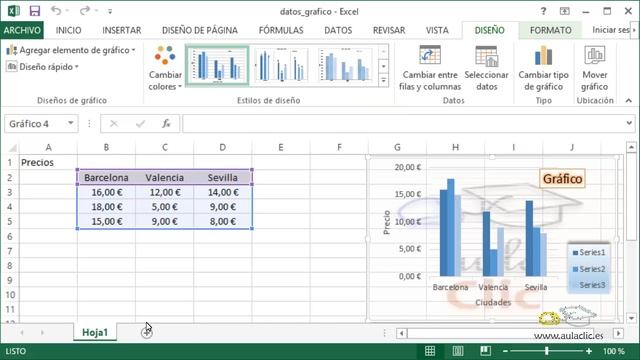Select the first chart style thumbnail
The height and width of the screenshot is (360, 640).
pos(217,65)
